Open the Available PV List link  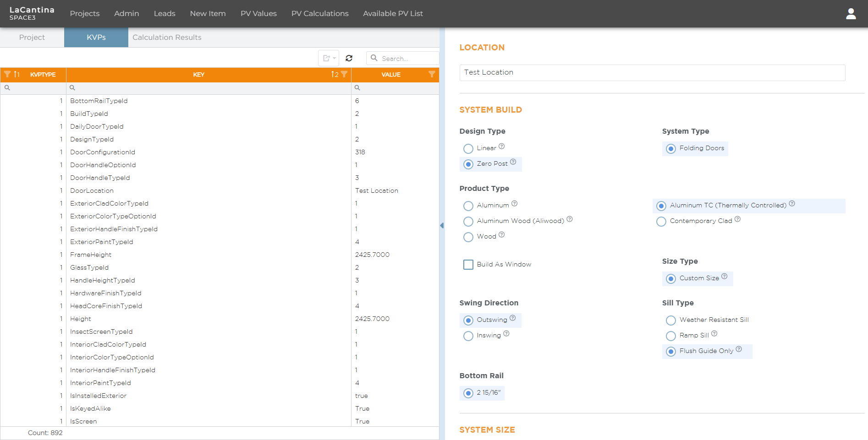click(393, 14)
